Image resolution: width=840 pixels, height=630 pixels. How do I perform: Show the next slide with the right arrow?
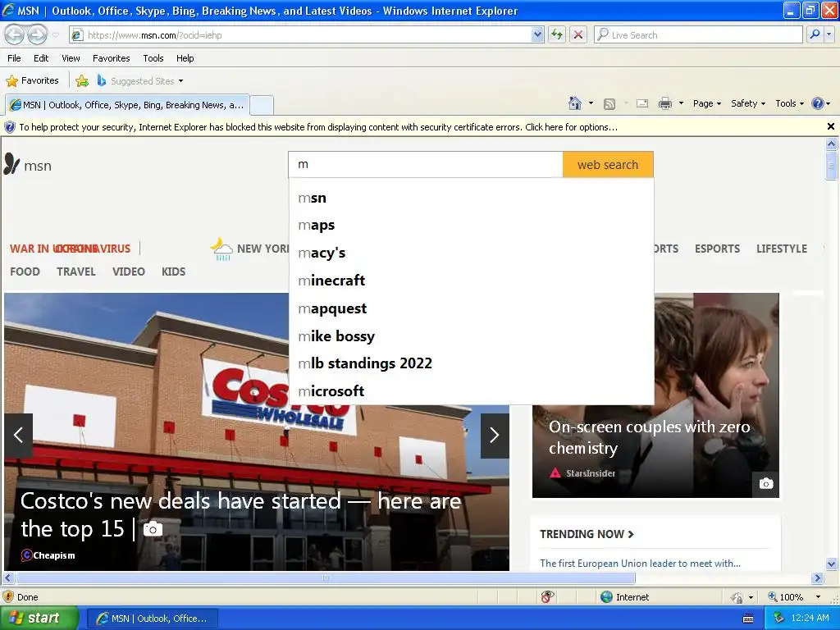495,435
